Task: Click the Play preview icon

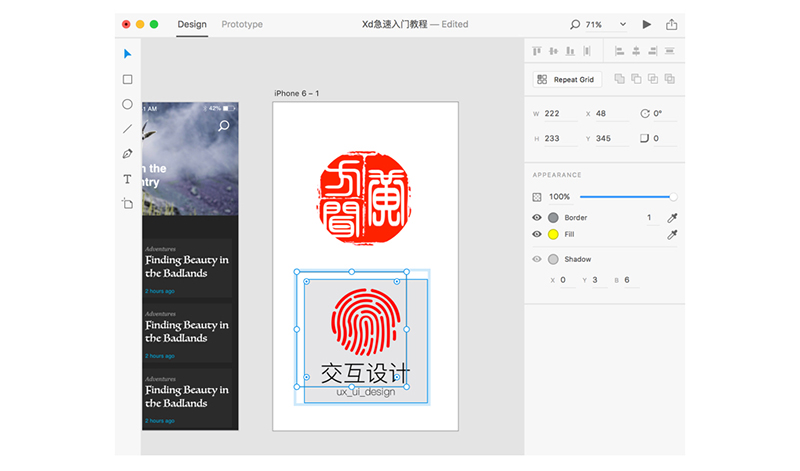Action: click(x=647, y=24)
